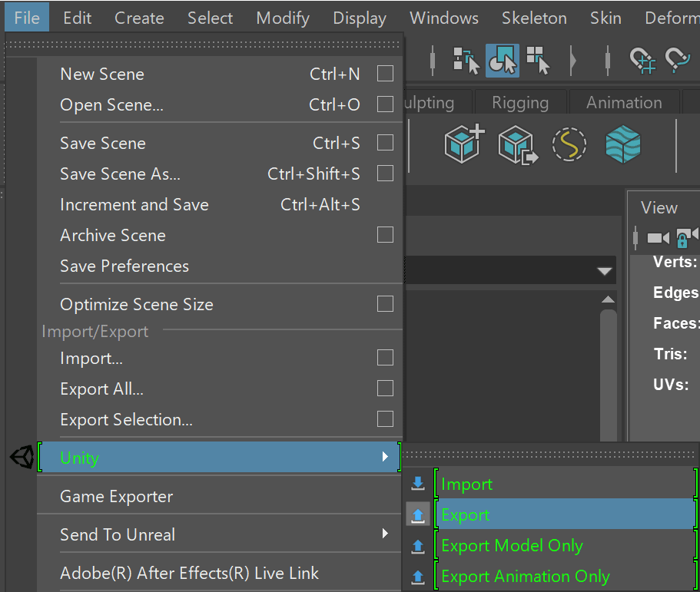700x592 pixels.
Task: Select Unity Import submenu item
Action: pyautogui.click(x=565, y=484)
